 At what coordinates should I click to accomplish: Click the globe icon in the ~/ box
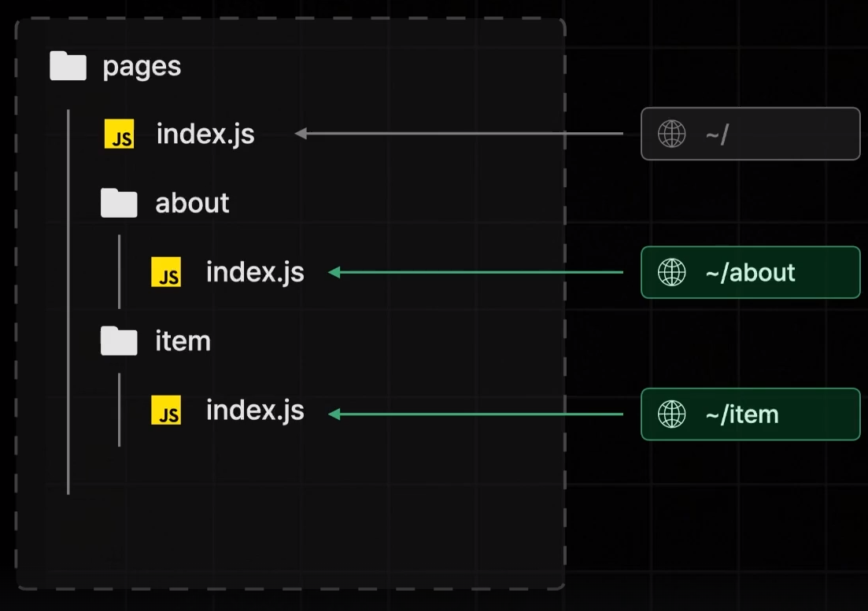pos(671,134)
